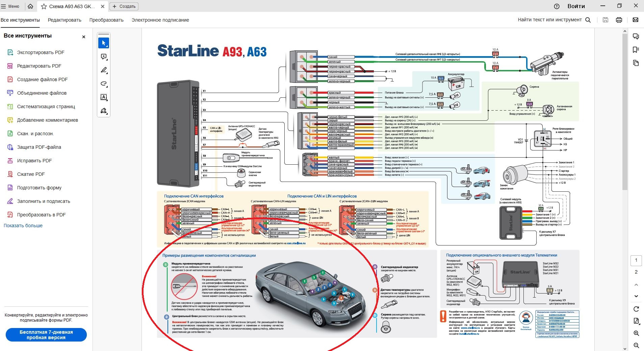
Task: Go to the Home icon
Action: (x=30, y=6)
